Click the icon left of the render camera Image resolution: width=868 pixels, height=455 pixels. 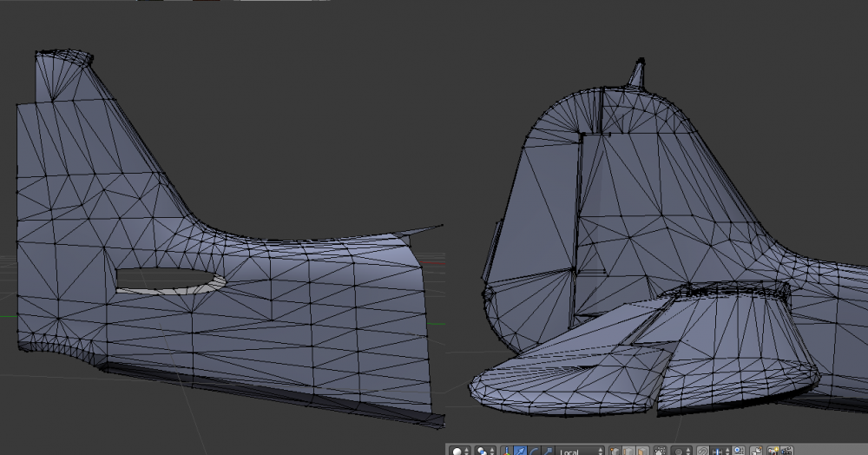pos(758,451)
